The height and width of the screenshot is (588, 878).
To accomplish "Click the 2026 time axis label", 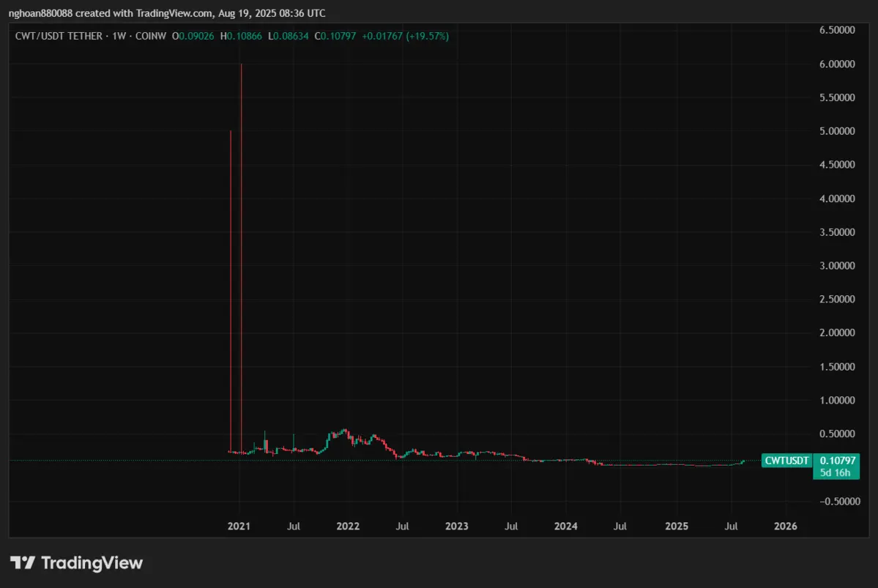I will [786, 526].
